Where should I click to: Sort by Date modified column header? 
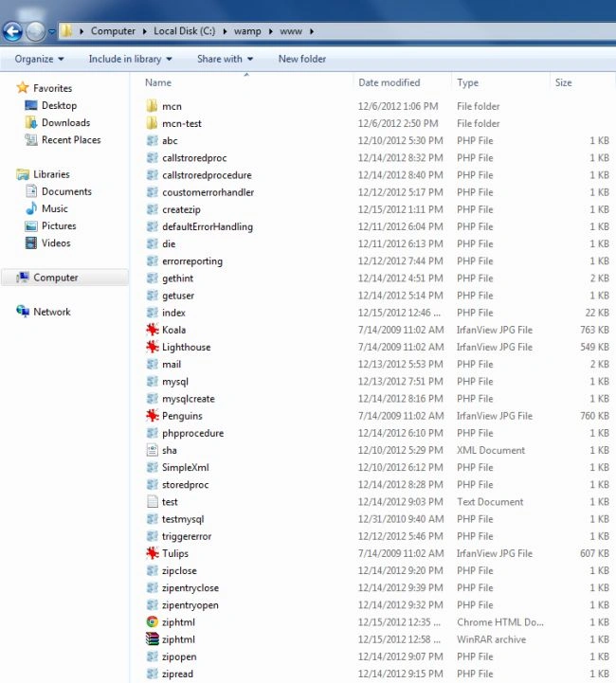(390, 82)
